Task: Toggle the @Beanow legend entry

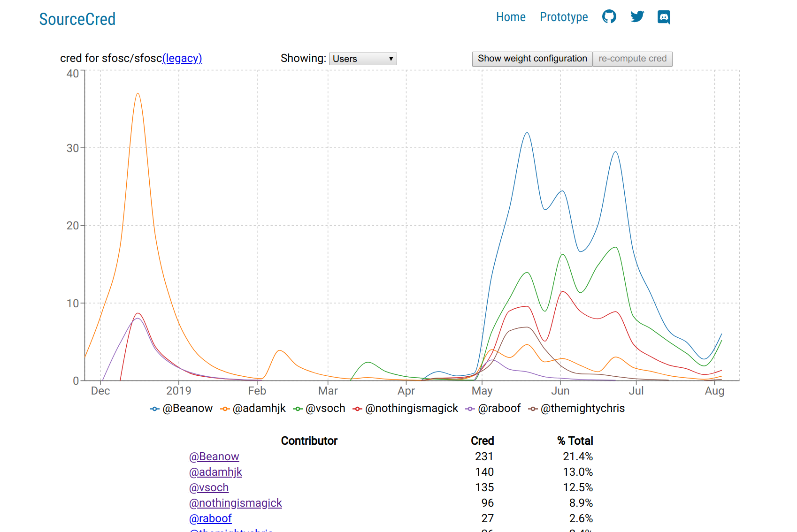Action: (181, 409)
